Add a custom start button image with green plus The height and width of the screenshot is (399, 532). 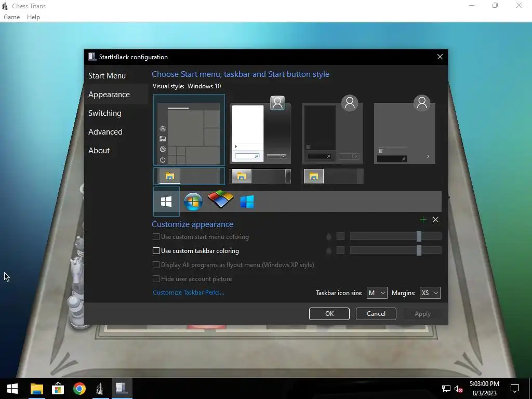423,220
